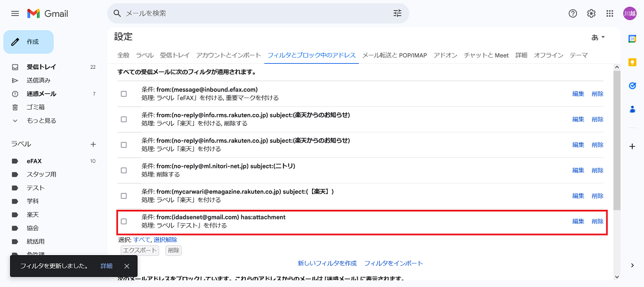The width and height of the screenshot is (644, 287).
Task: Open Google Keep in side panel
Action: pyautogui.click(x=632, y=62)
